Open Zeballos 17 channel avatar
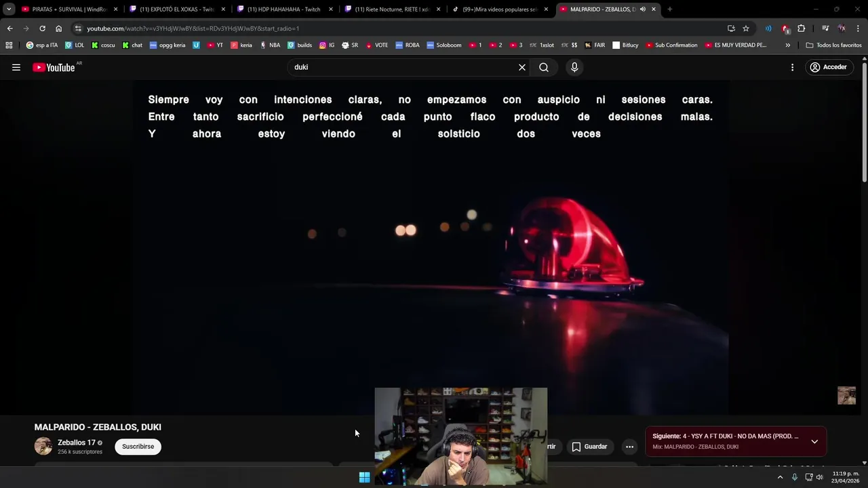 click(43, 446)
